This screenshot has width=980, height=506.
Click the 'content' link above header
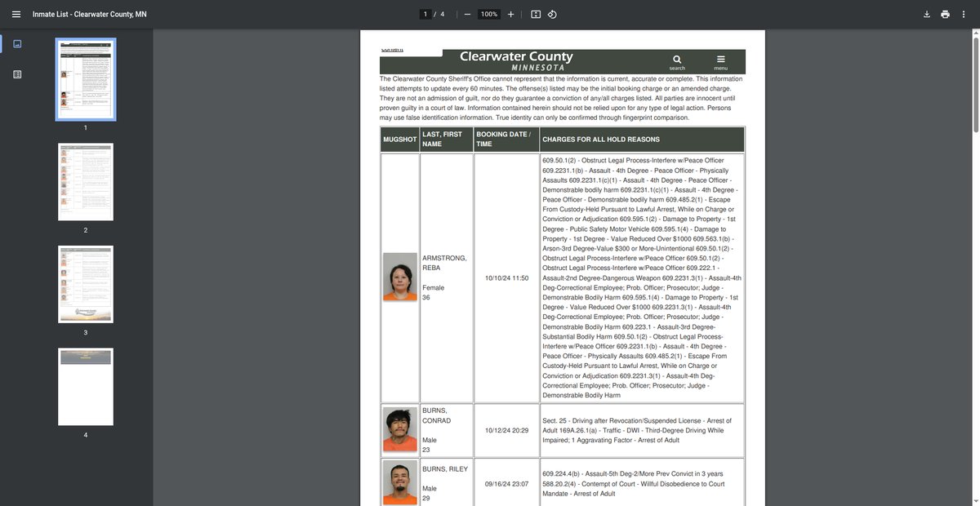(x=392, y=50)
